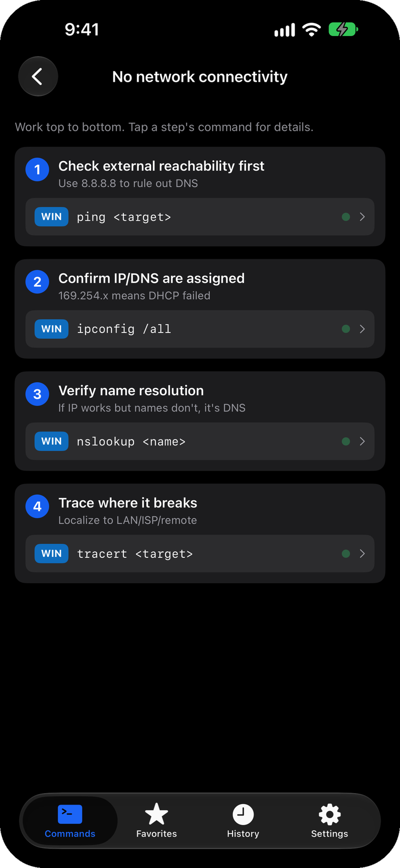Tap the WIN badge beside tracert

[x=51, y=554]
